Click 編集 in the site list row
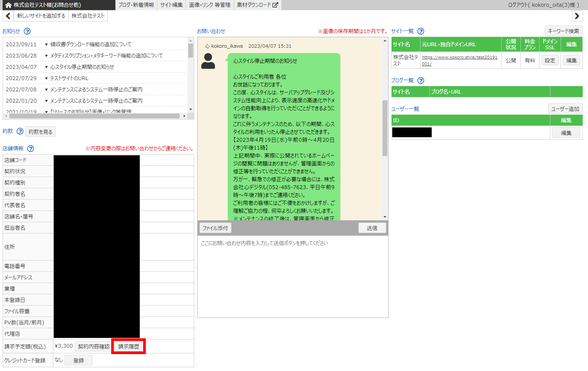The width and height of the screenshot is (588, 371). tap(571, 61)
